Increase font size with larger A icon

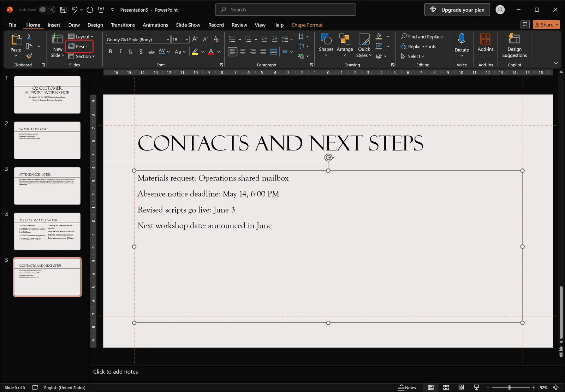pos(195,40)
